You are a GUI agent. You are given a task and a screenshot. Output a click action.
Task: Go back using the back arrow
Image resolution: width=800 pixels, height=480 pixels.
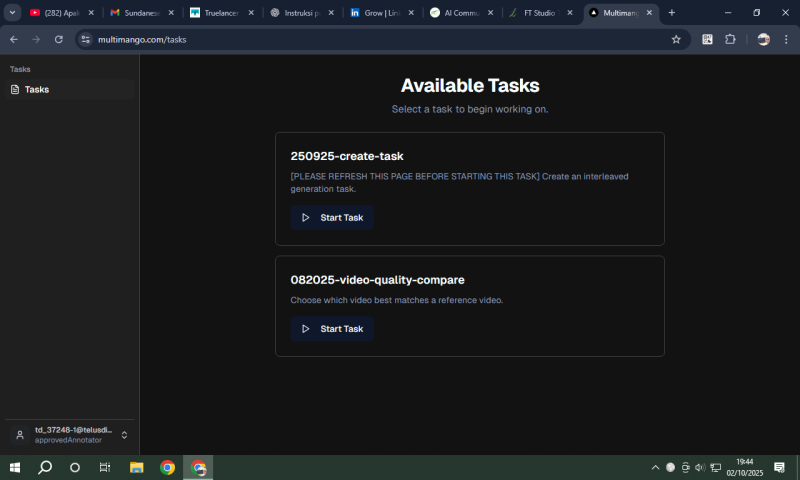[14, 39]
